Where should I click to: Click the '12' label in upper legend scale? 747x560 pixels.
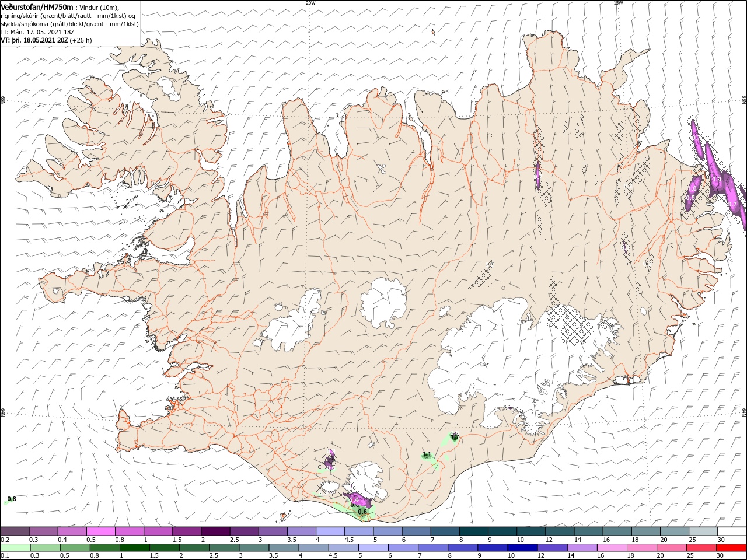pos(548,540)
